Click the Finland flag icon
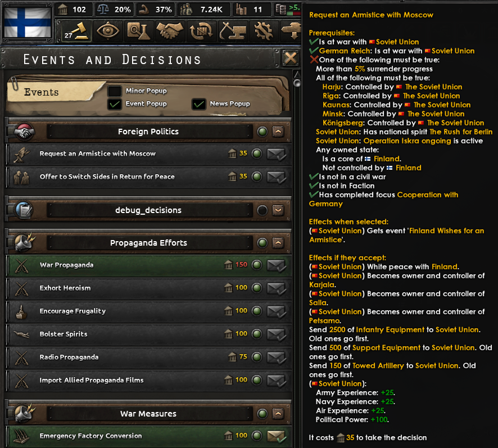498x448 pixels. pos(28,22)
